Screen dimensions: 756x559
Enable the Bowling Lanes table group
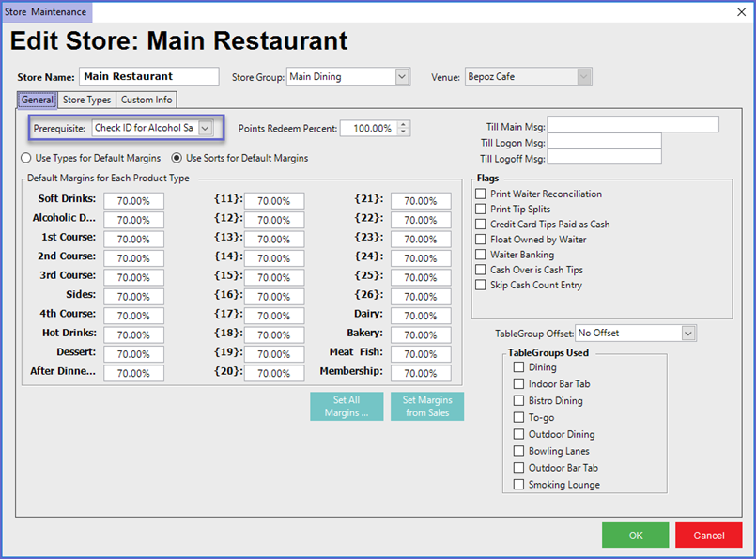[x=518, y=451]
